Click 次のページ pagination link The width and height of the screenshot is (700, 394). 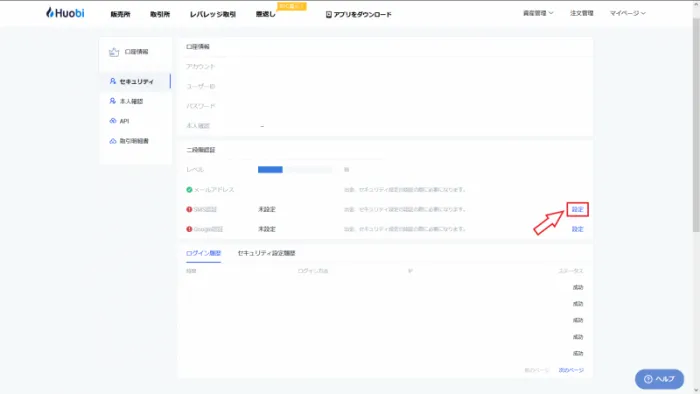[571, 370]
